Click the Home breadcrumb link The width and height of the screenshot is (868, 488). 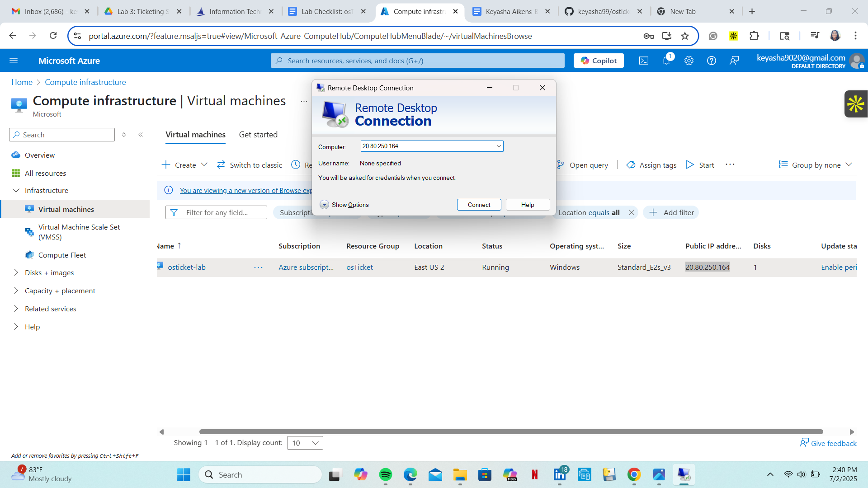click(x=22, y=82)
